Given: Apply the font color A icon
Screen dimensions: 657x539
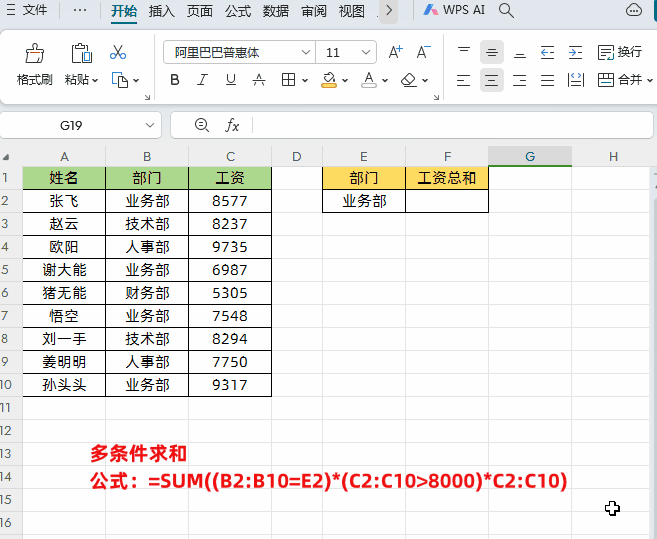Looking at the screenshot, I should 369,80.
